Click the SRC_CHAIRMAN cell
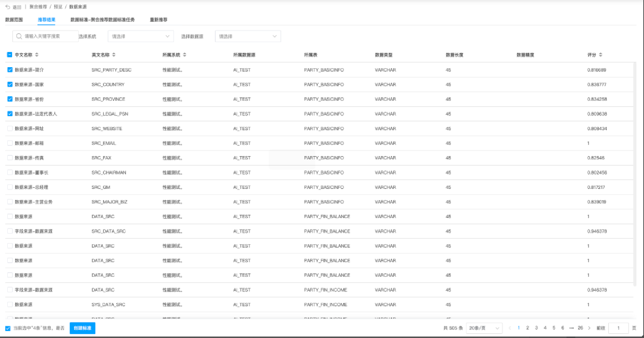Screen dimensions: 644x338 pos(109,172)
